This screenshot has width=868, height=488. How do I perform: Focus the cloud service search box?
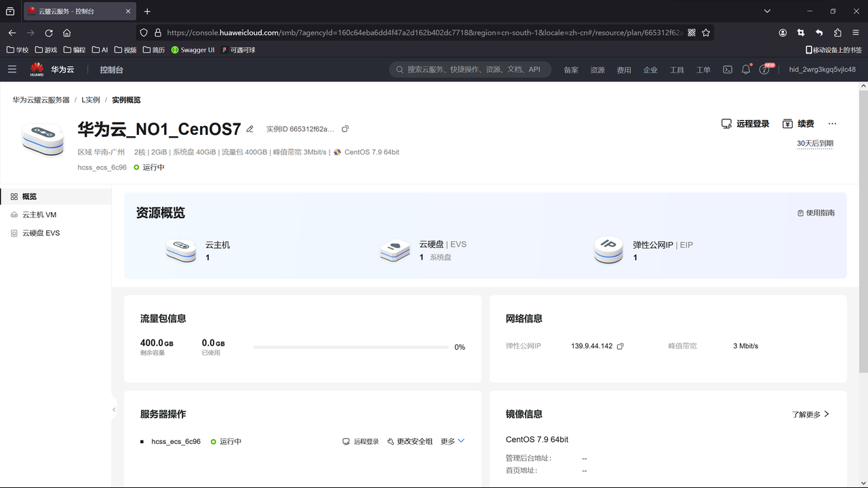pyautogui.click(x=471, y=69)
